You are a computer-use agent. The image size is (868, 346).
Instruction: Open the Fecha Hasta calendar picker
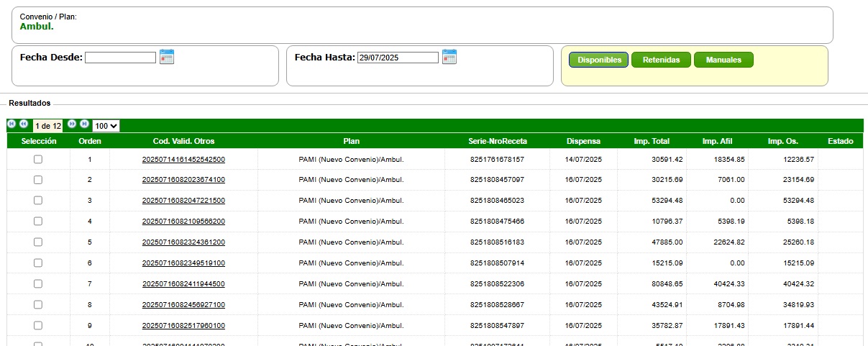(449, 57)
